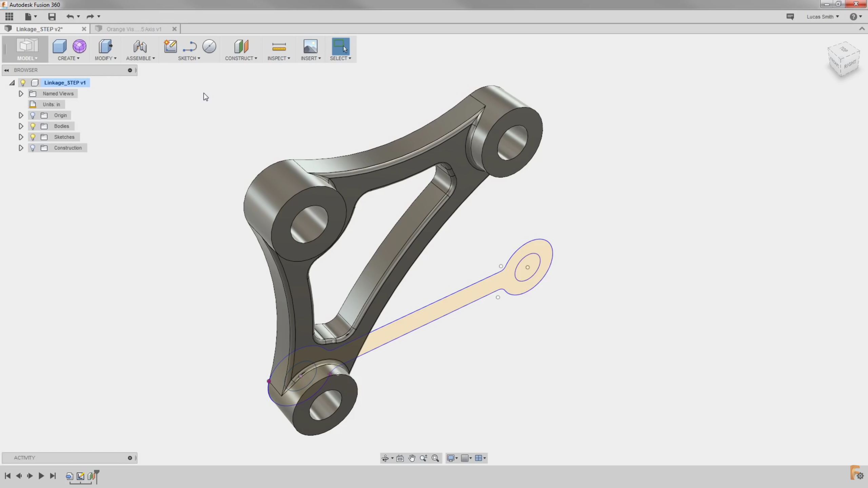
Task: Collapse the toolbar with top-right chevron
Action: click(862, 29)
